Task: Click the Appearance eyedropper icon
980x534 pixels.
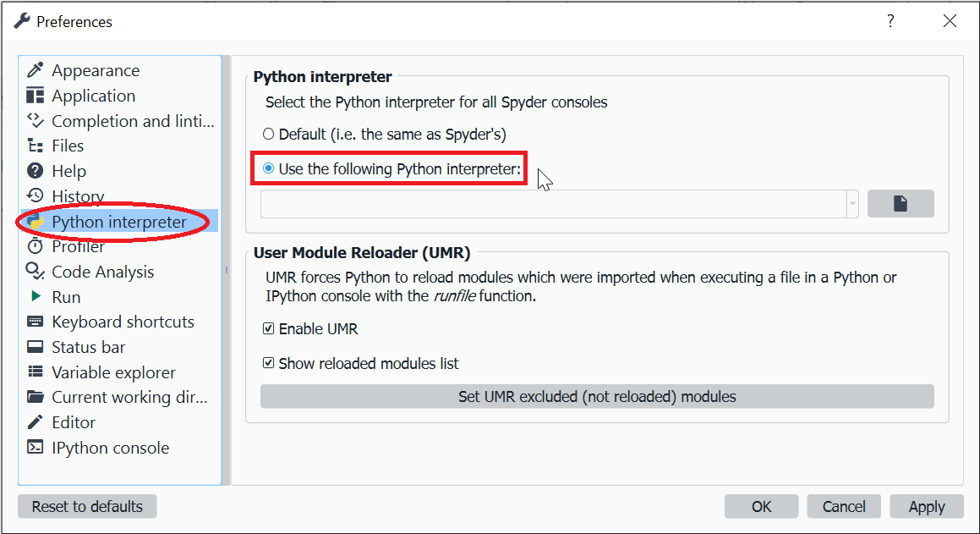Action: [35, 70]
